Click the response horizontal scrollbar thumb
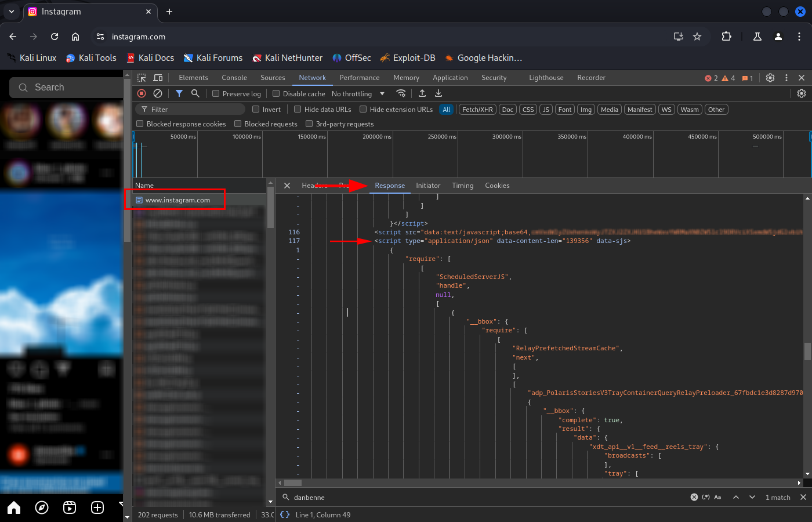The height and width of the screenshot is (522, 812). (x=293, y=483)
